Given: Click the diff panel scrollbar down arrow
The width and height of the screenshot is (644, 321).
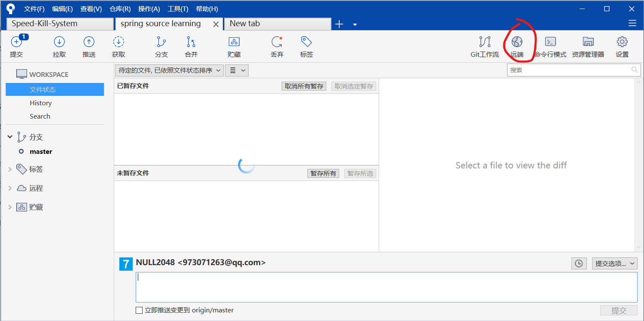Looking at the screenshot, I should coord(638,248).
